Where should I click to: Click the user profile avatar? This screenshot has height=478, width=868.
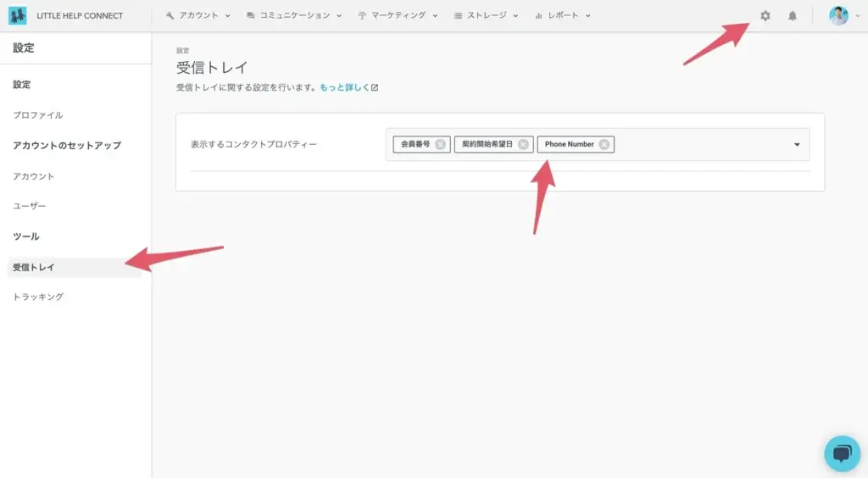click(x=838, y=15)
